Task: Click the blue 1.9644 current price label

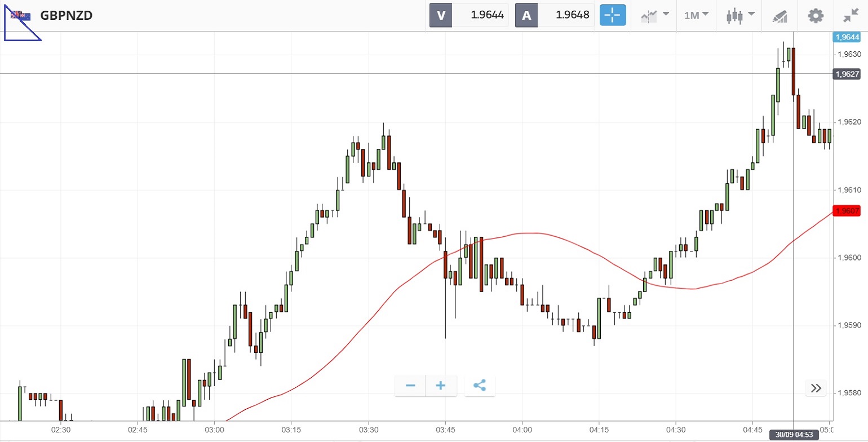Action: (847, 37)
